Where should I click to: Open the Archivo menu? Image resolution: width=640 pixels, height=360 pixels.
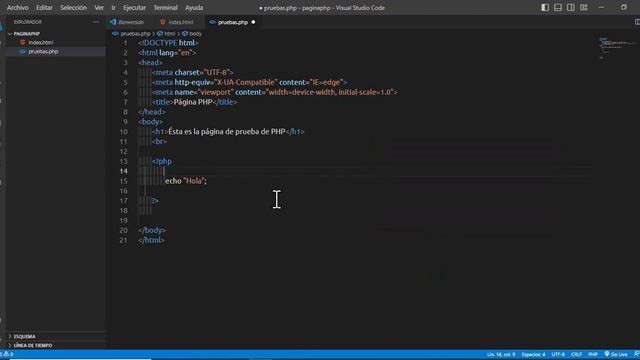pos(18,8)
